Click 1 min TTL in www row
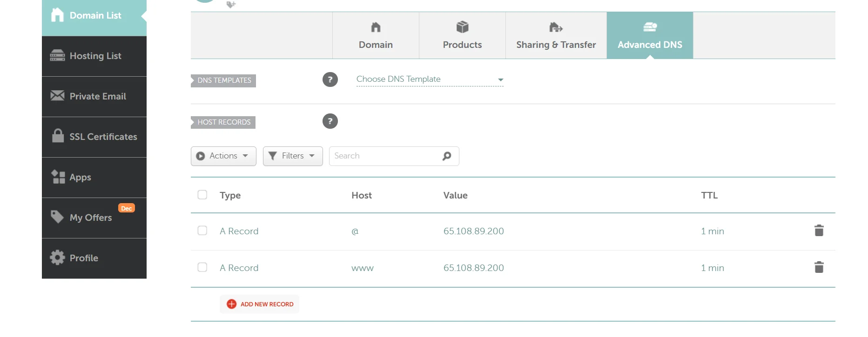868x337 pixels. (x=713, y=268)
